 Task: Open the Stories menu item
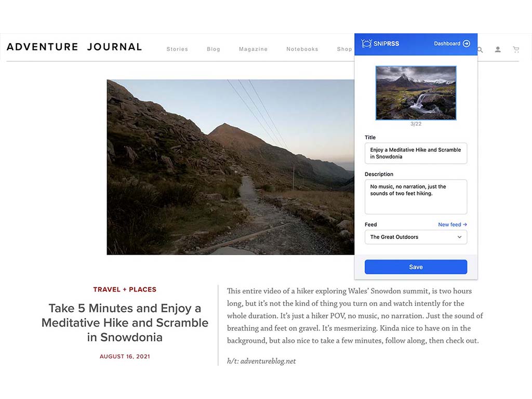(x=177, y=49)
